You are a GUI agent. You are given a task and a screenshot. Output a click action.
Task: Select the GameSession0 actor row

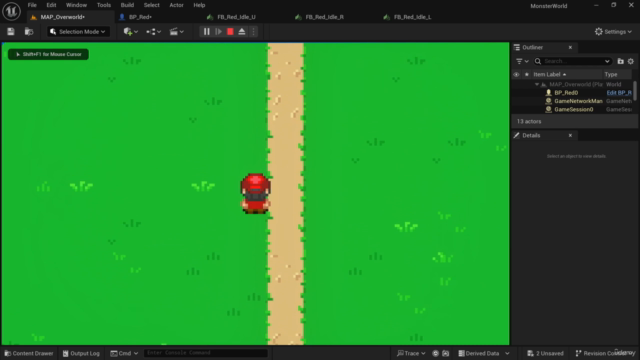[572, 109]
